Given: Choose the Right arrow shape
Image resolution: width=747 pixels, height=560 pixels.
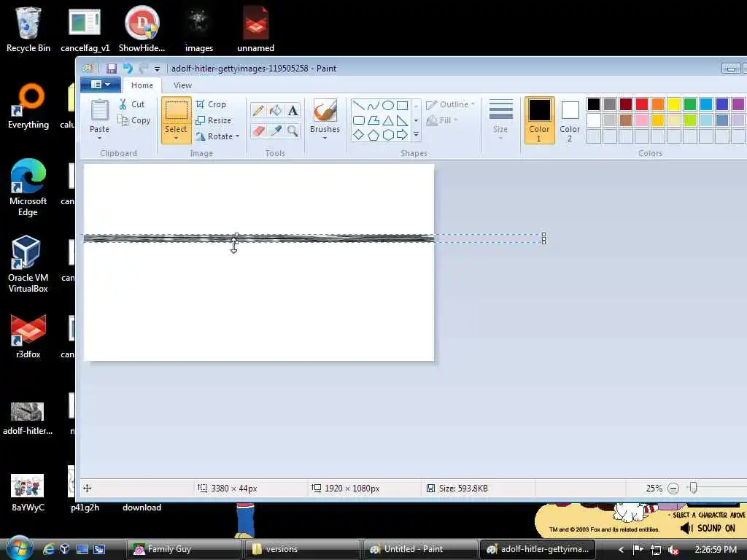Looking at the screenshot, I should [403, 135].
